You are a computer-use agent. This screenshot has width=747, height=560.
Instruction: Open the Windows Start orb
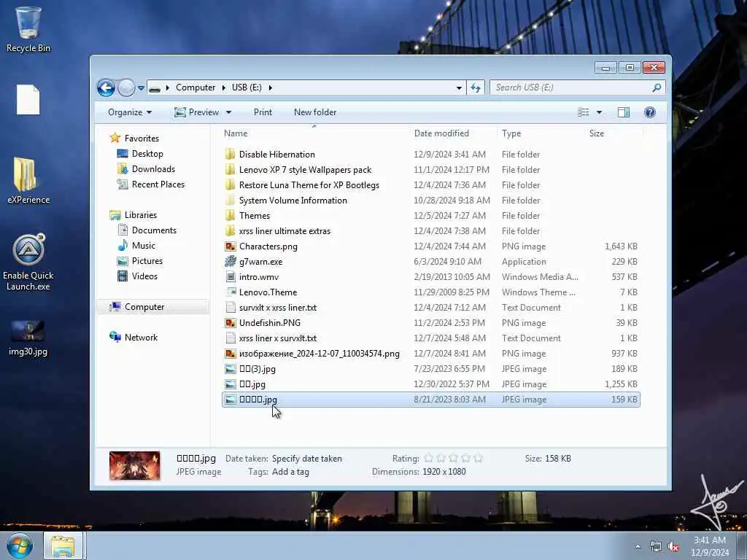pos(20,545)
